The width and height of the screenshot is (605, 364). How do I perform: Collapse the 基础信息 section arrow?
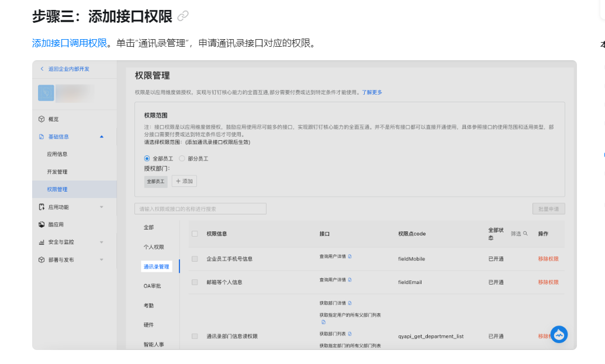(102, 137)
